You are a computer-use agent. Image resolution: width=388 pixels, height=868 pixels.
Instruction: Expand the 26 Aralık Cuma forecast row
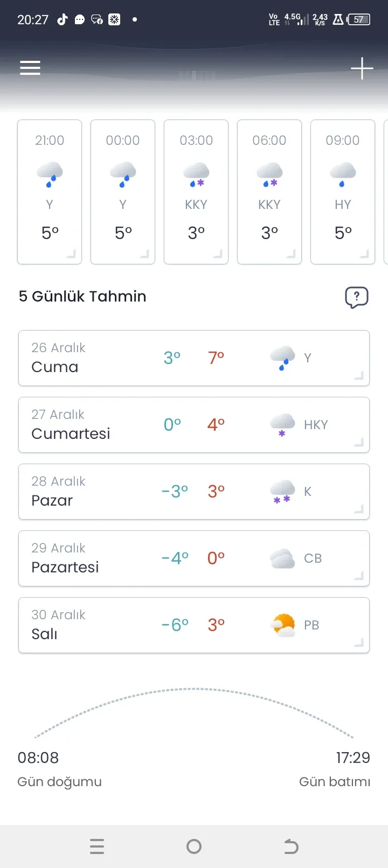194,358
